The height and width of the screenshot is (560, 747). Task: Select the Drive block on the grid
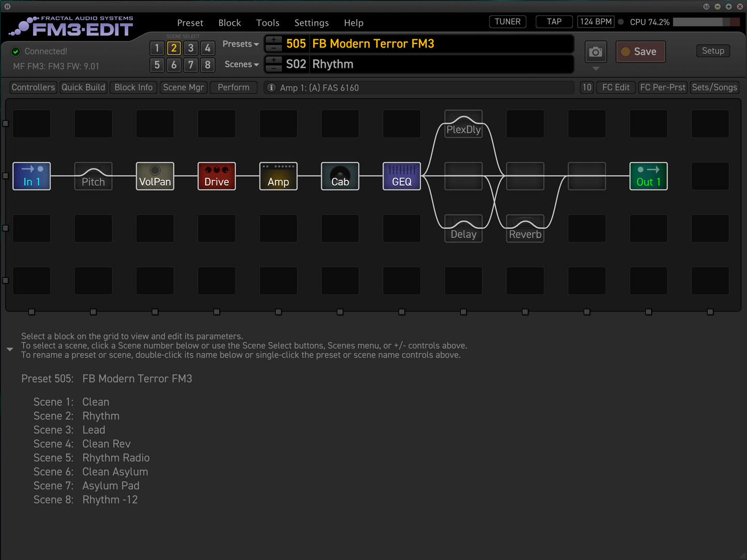[217, 176]
